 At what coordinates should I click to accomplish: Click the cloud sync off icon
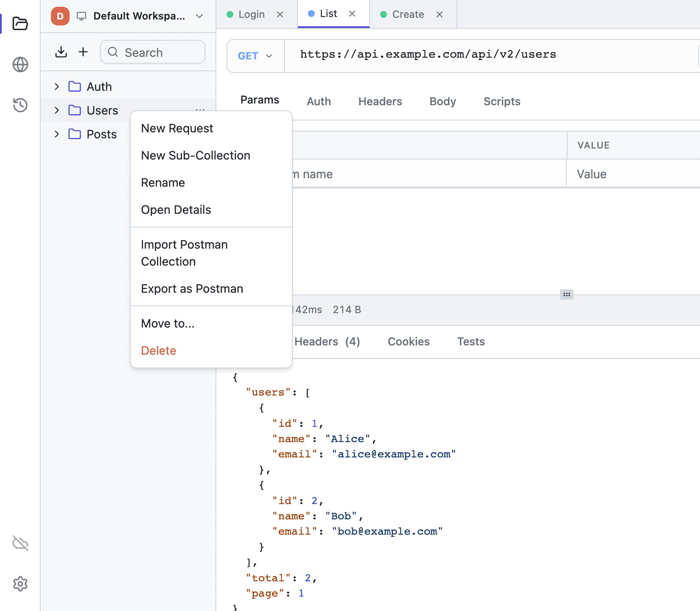[20, 543]
